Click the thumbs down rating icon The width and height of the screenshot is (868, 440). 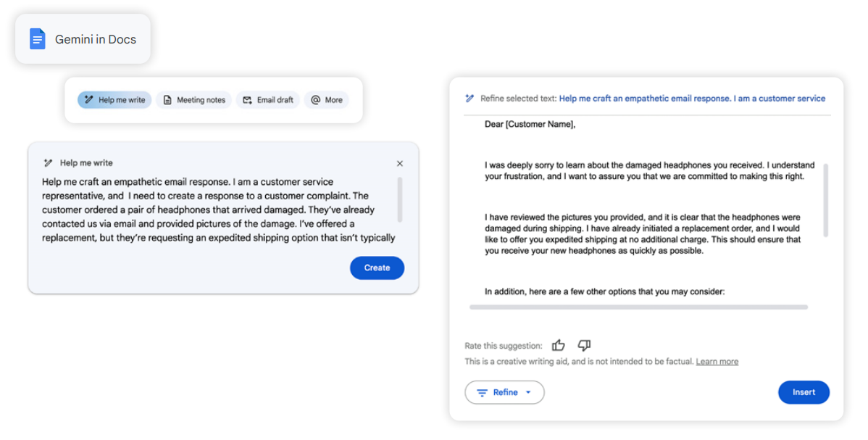[x=584, y=346]
